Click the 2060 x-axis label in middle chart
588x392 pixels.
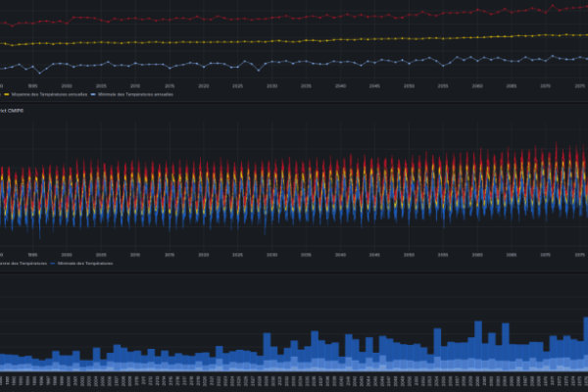477,254
